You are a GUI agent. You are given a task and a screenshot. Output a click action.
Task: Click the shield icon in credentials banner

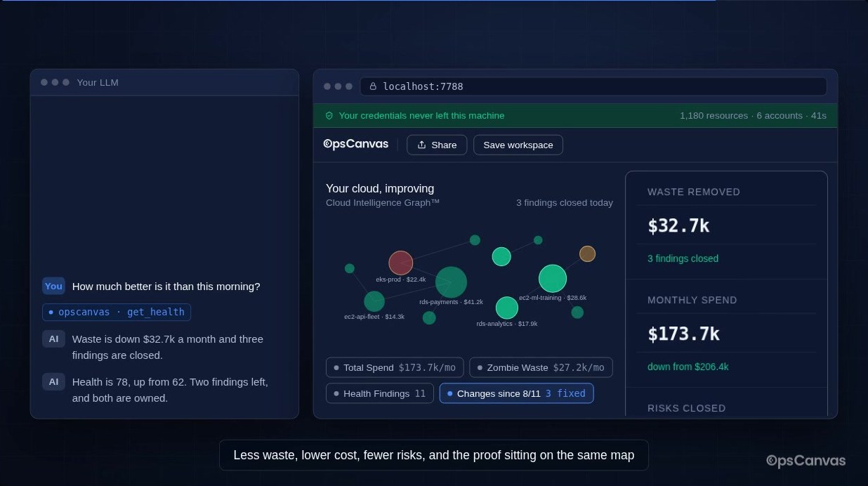329,115
